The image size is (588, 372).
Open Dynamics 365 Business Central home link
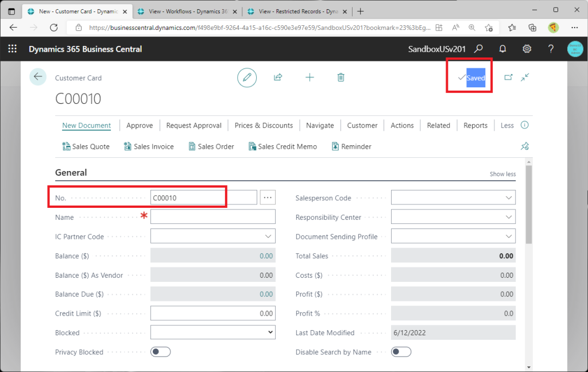85,49
